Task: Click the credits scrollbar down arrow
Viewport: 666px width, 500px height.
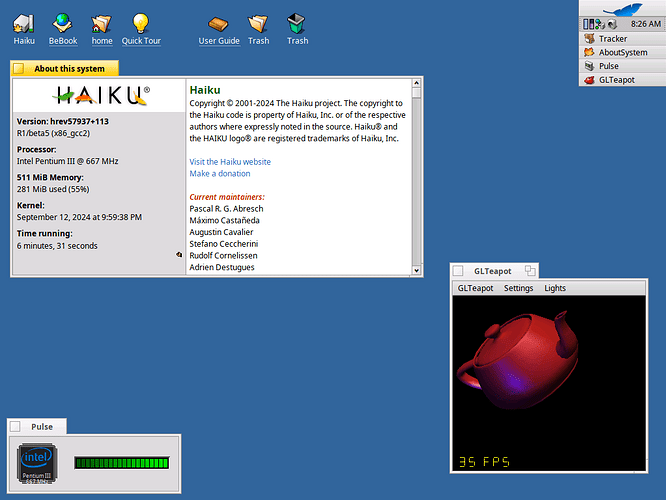Action: click(416, 270)
